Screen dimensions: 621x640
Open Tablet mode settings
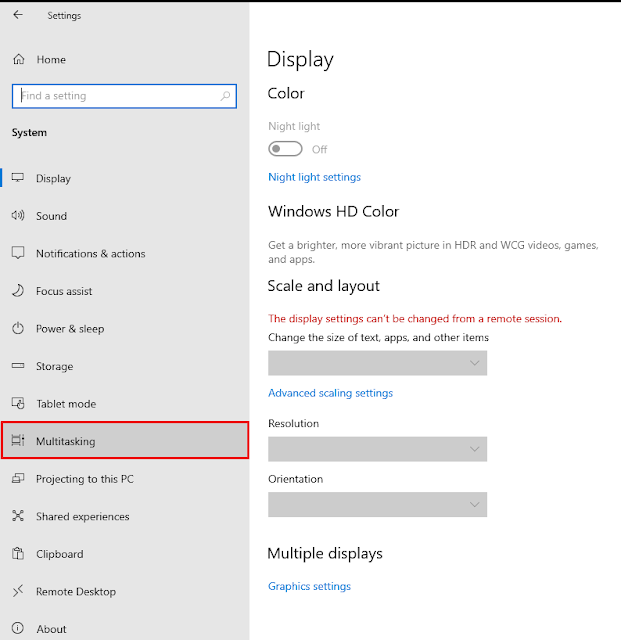pos(125,404)
